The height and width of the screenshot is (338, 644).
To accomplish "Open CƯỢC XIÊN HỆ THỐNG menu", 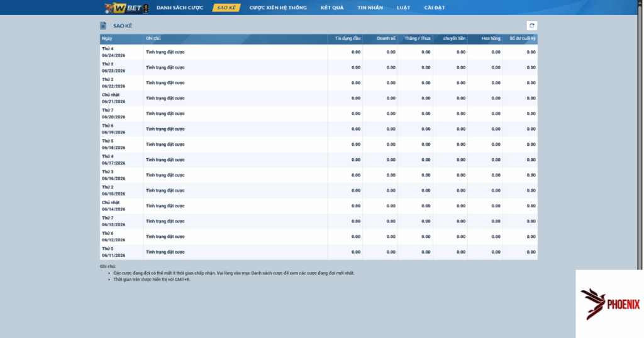I will [x=278, y=8].
